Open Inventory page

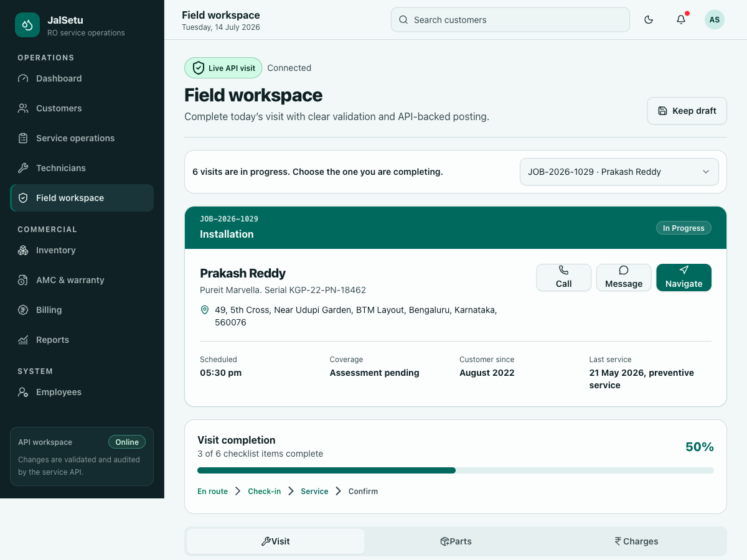pyautogui.click(x=82, y=250)
